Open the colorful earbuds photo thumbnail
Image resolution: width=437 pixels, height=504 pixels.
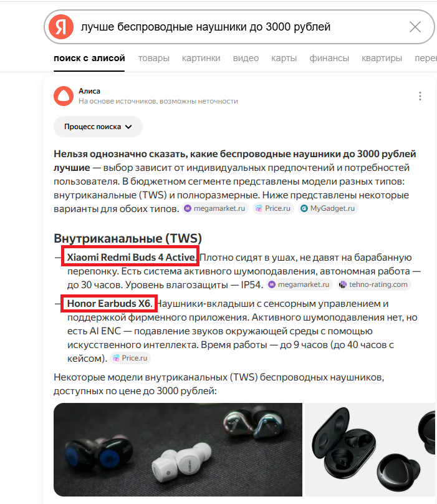[x=178, y=449]
